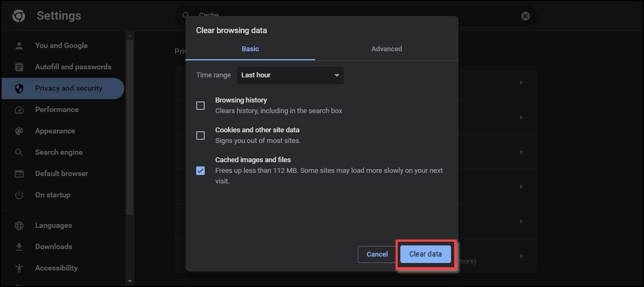644x287 pixels.
Task: Check Cookies and other site data
Action: 200,135
